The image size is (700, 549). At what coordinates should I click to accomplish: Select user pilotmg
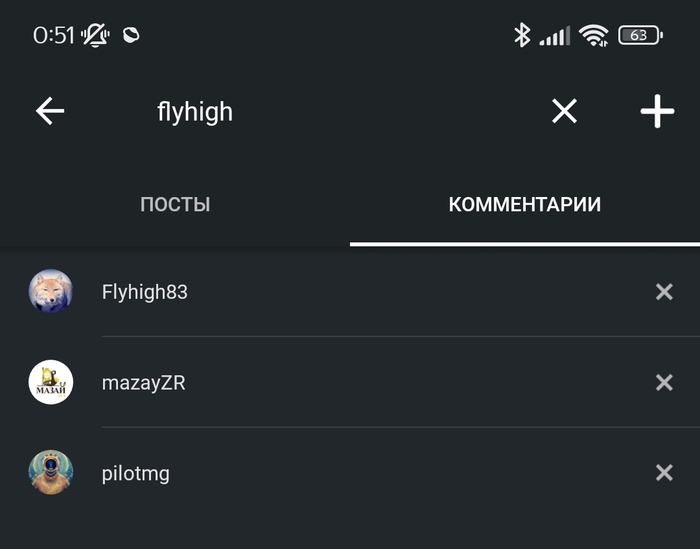tap(136, 473)
